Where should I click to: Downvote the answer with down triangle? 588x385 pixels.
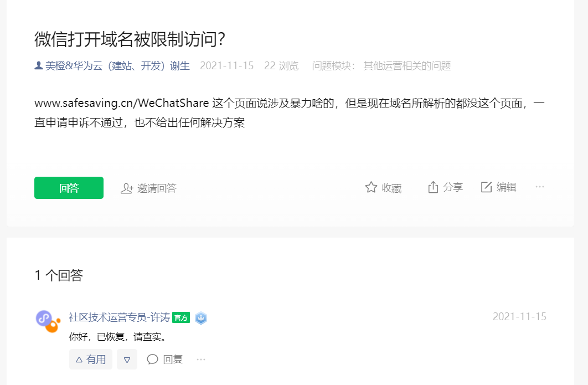127,360
